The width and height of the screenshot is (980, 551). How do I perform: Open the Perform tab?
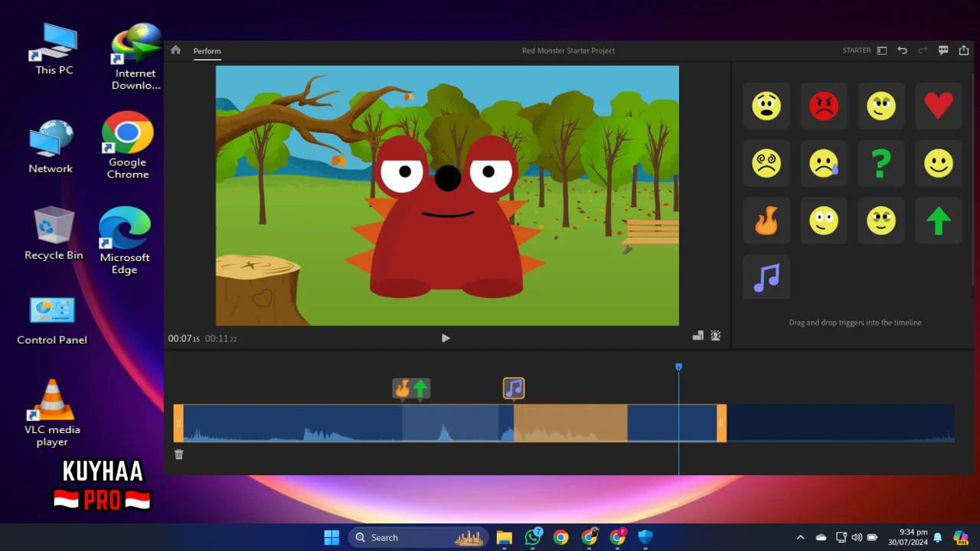tap(207, 51)
